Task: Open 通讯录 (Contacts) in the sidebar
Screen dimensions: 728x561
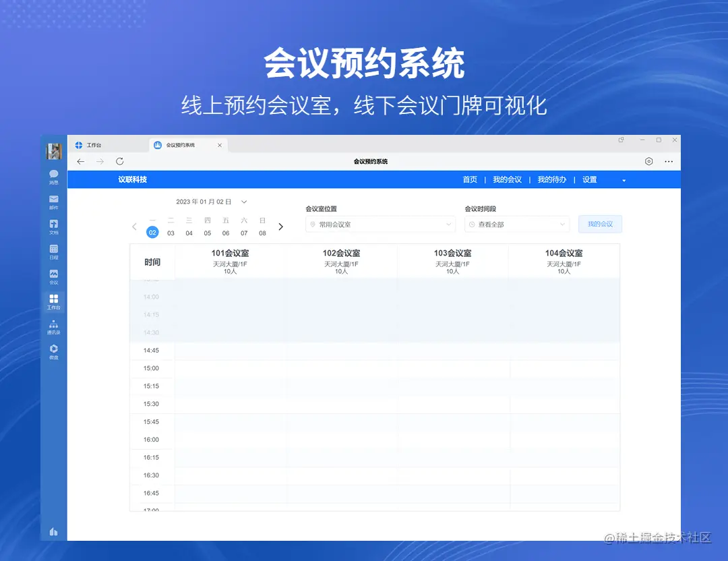Action: click(54, 326)
